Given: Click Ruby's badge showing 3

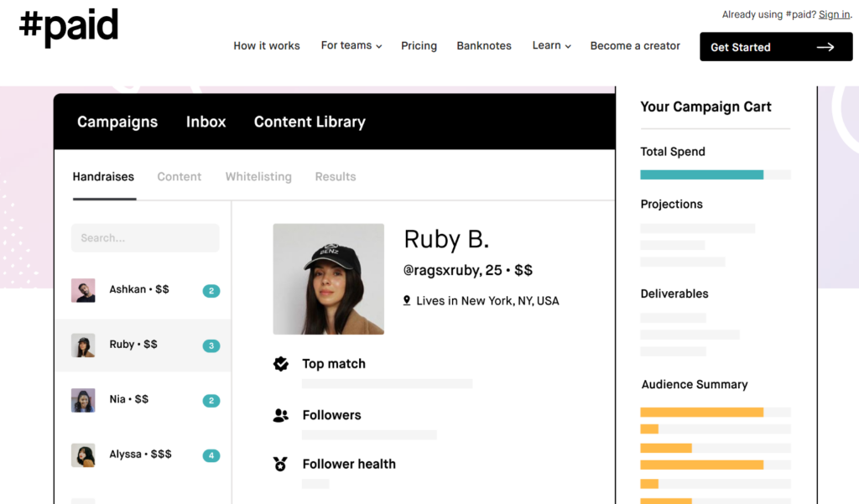Looking at the screenshot, I should click(x=211, y=346).
